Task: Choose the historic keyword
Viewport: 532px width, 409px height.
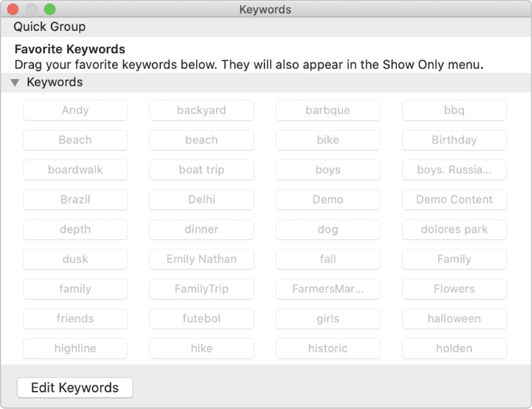Action: click(x=327, y=349)
